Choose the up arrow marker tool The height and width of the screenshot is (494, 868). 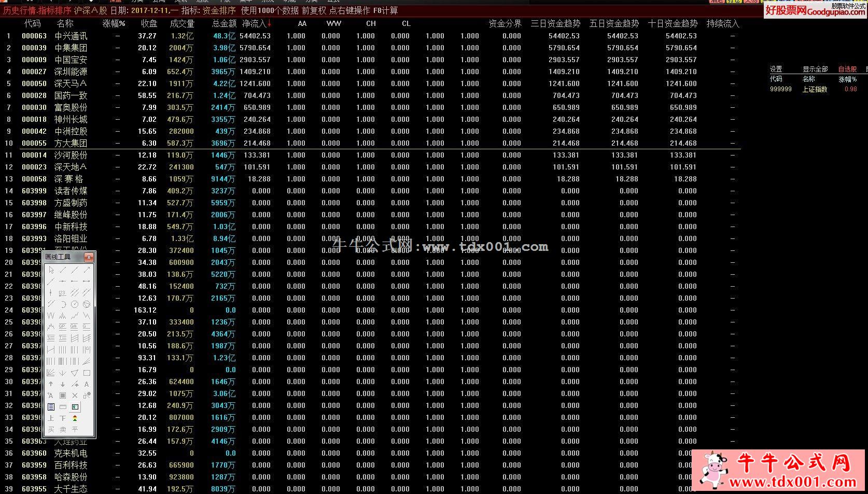(51, 384)
